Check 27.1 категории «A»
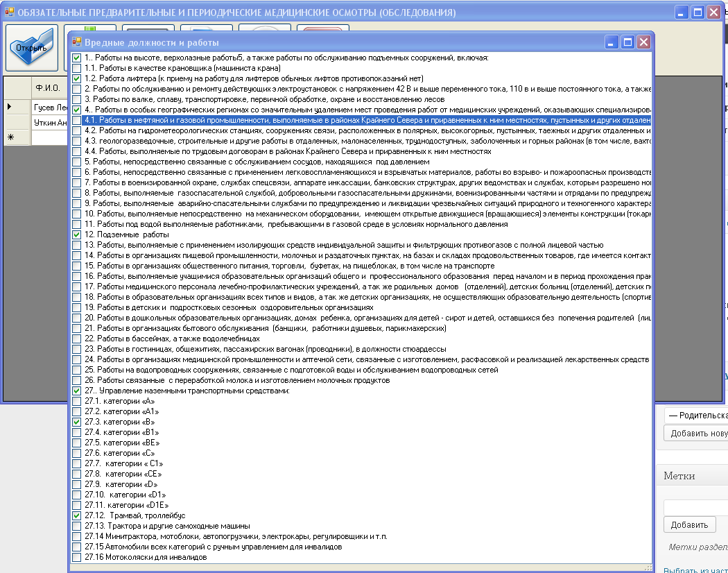This screenshot has height=573, width=728. click(x=76, y=402)
